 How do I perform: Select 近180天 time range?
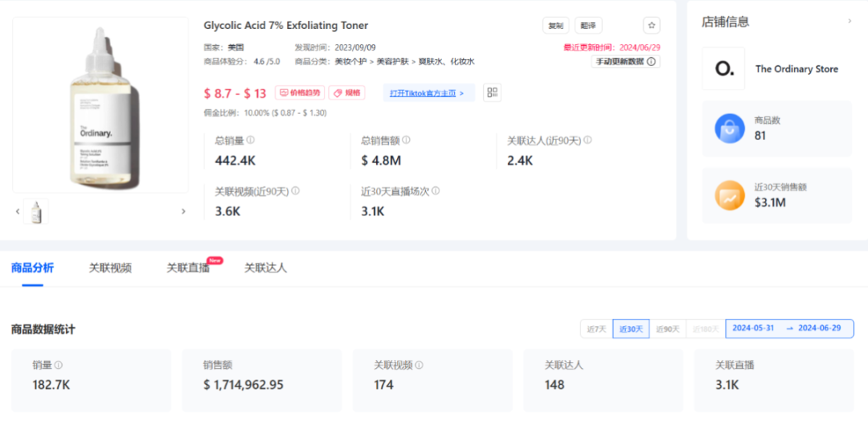[706, 329]
